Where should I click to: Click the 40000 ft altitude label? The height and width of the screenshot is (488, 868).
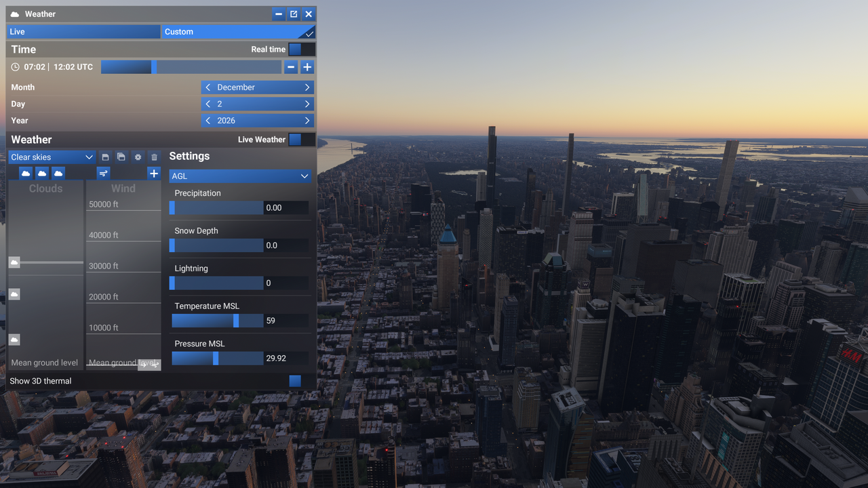coord(104,235)
